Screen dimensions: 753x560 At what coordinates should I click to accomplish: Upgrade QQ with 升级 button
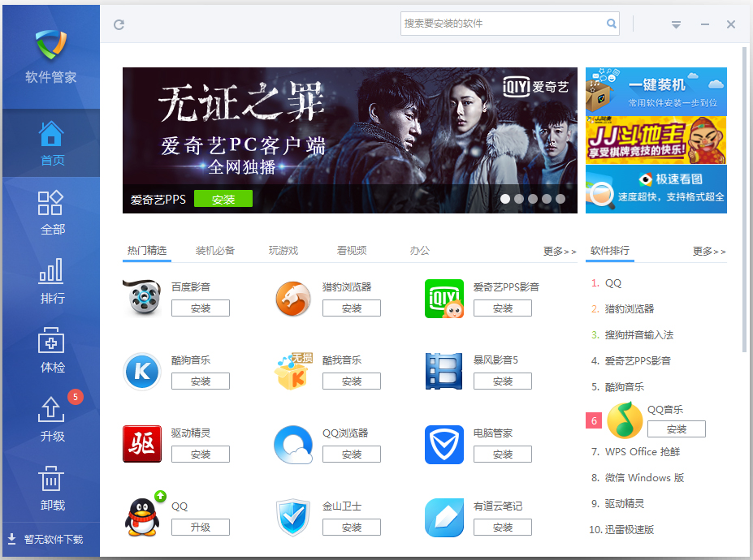coord(201,527)
